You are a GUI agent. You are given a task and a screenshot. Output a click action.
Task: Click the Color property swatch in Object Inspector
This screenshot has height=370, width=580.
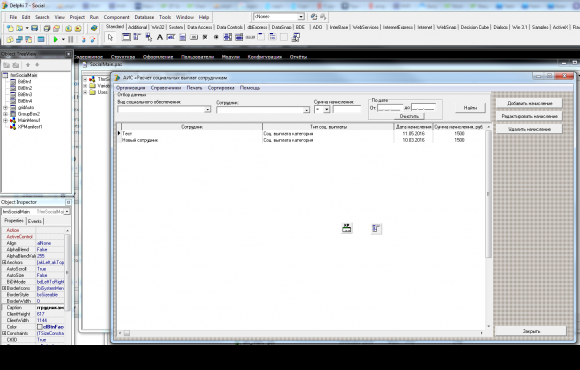[40, 327]
